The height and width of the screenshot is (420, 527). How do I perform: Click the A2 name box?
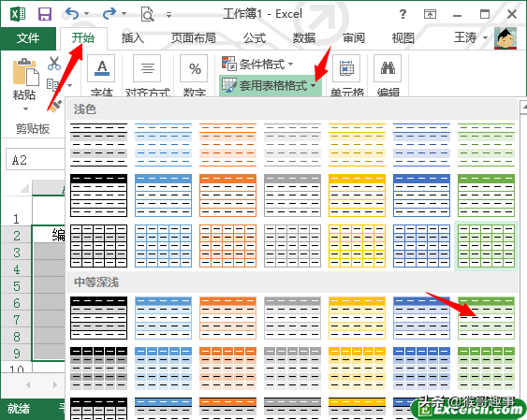tap(35, 160)
